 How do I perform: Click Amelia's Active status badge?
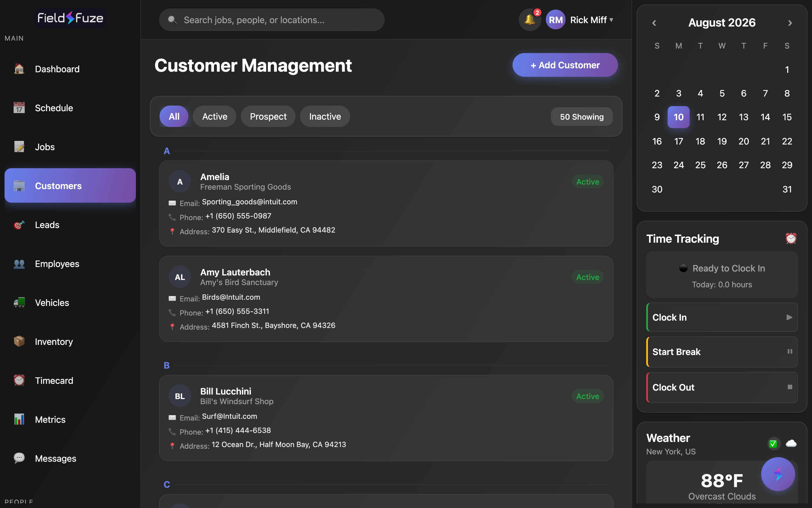(588, 182)
